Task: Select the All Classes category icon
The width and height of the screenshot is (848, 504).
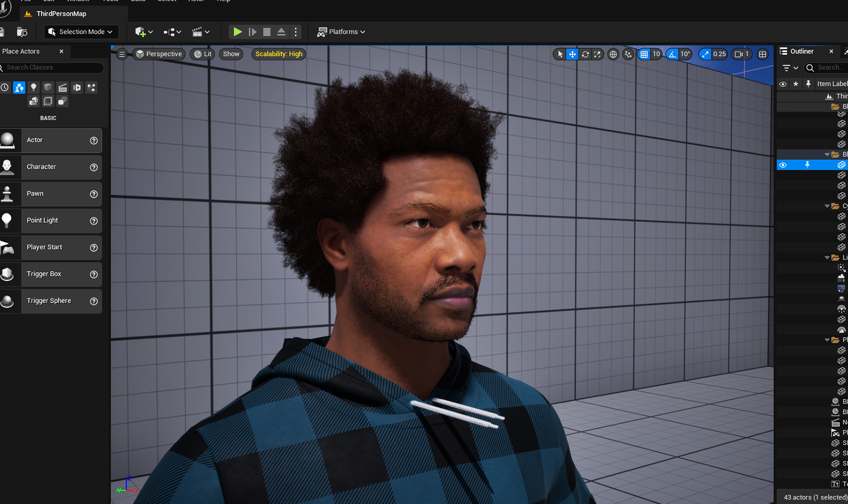Action: (x=63, y=101)
